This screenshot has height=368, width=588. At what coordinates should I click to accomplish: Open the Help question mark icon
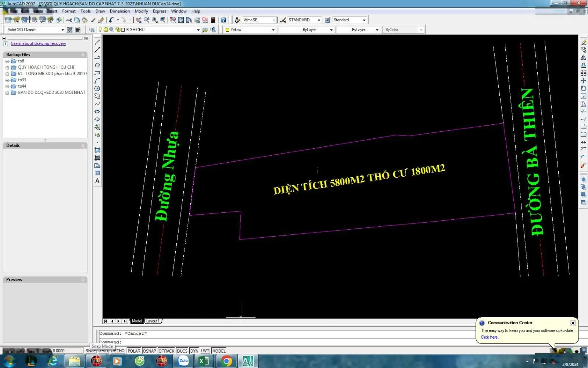(x=223, y=20)
